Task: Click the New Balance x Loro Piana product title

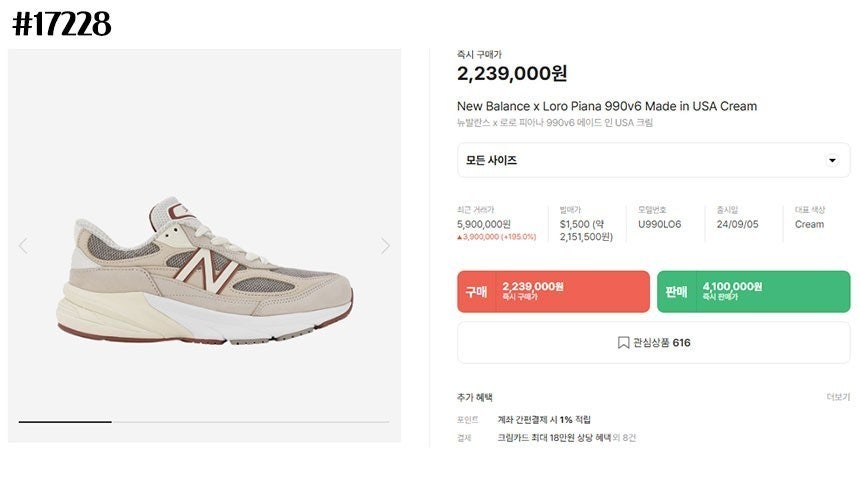Action: click(607, 106)
